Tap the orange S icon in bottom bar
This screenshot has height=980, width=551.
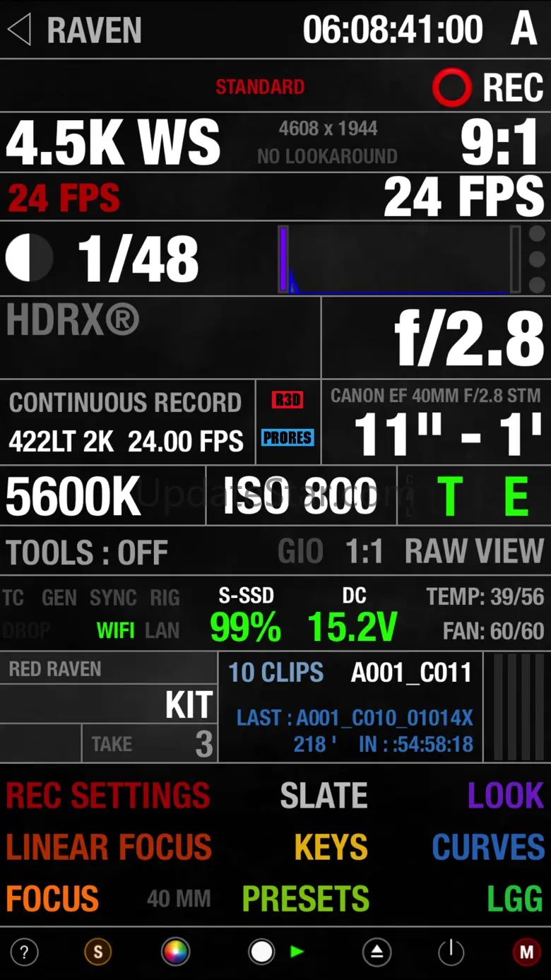pos(98,952)
